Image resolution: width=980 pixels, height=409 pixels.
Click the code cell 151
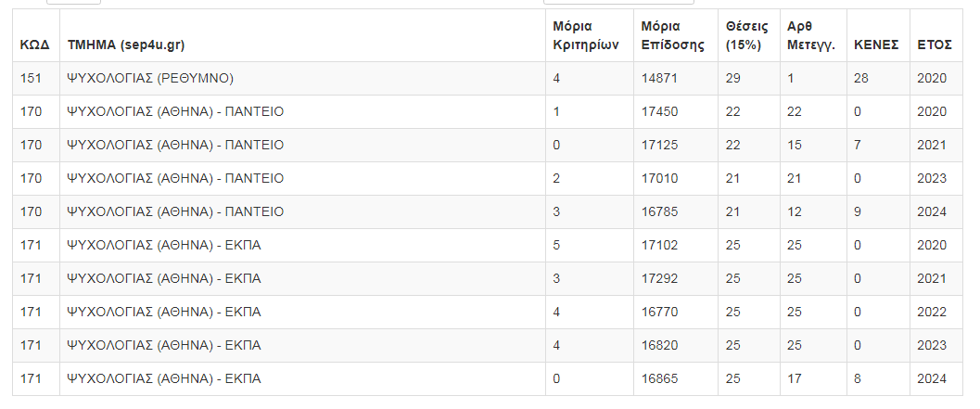[31, 78]
